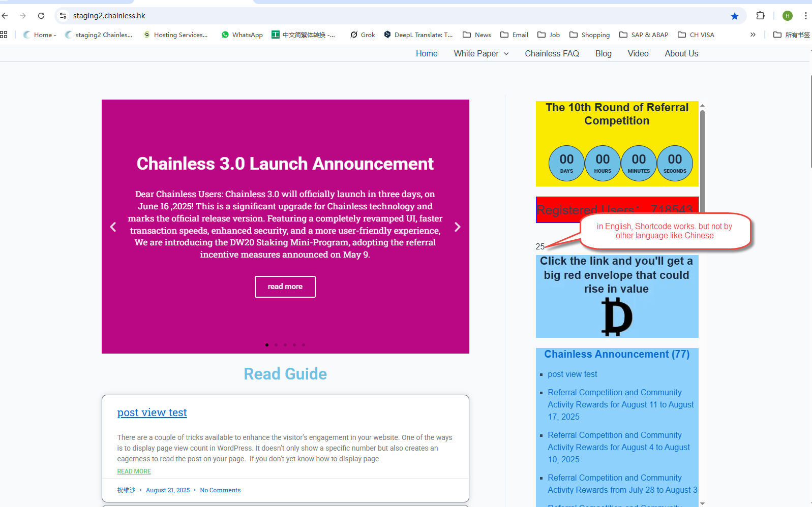
Task: Open author 祝维沙 link
Action: (127, 490)
